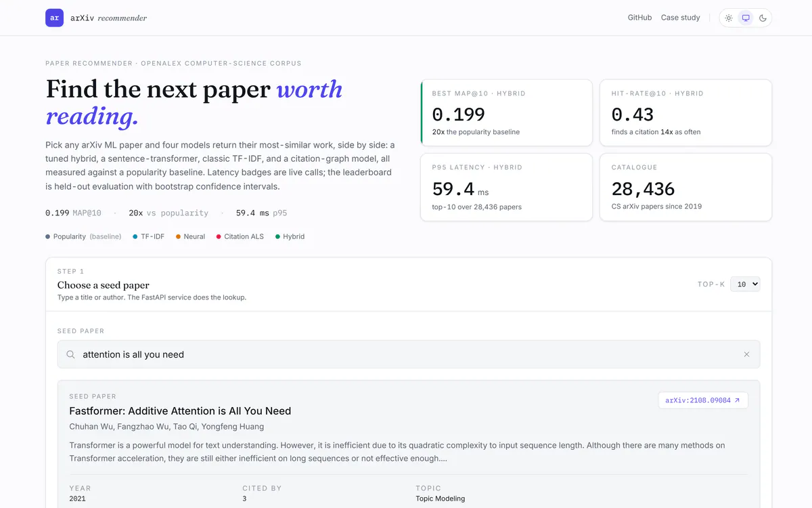The width and height of the screenshot is (812, 508).
Task: Click the 'Cited by' count value
Action: (244, 499)
